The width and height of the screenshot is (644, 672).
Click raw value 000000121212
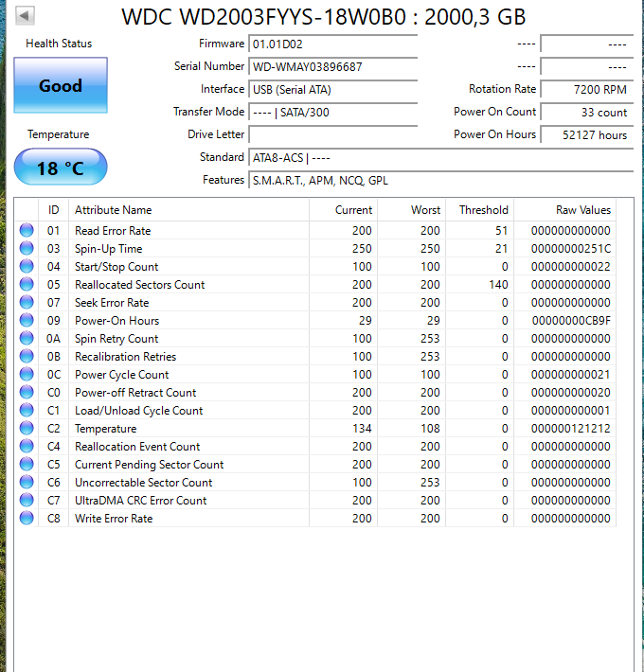pyautogui.click(x=571, y=429)
